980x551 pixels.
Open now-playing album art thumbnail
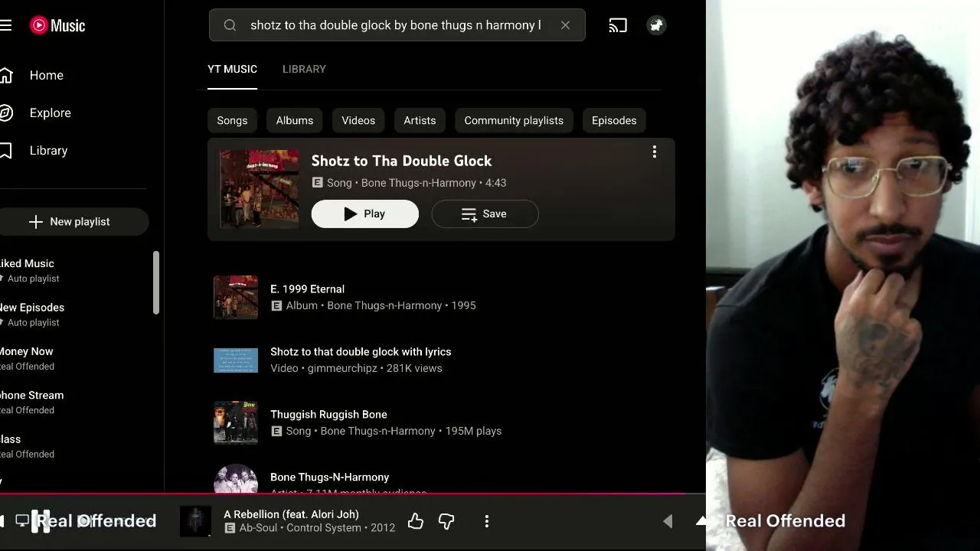195,522
